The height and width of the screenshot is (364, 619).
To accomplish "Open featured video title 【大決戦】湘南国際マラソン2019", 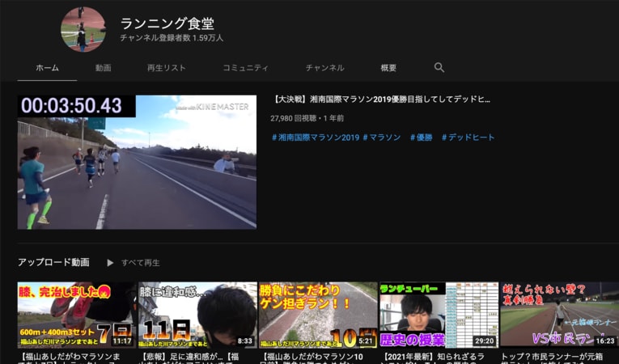I will click(x=381, y=99).
